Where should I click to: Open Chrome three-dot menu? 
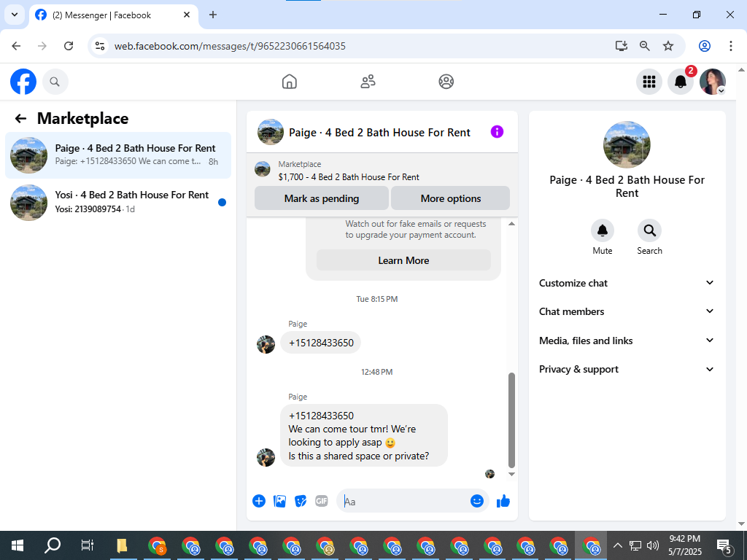(730, 46)
